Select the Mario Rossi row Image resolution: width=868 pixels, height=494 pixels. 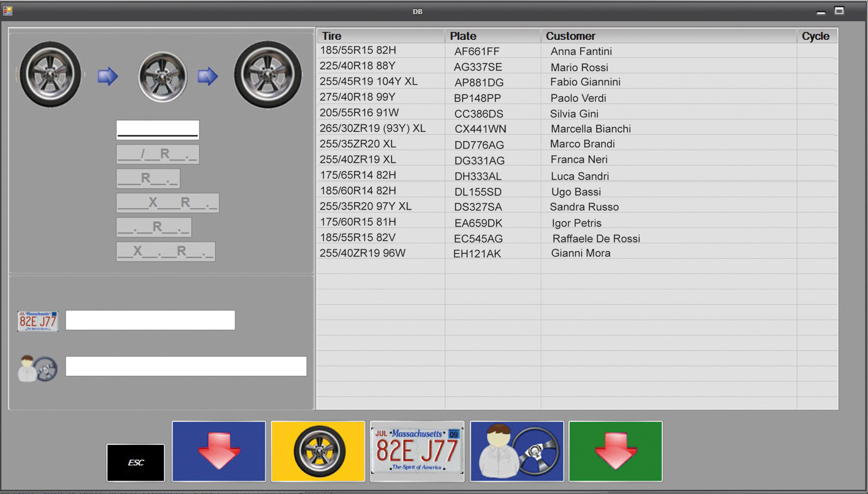[x=579, y=67]
